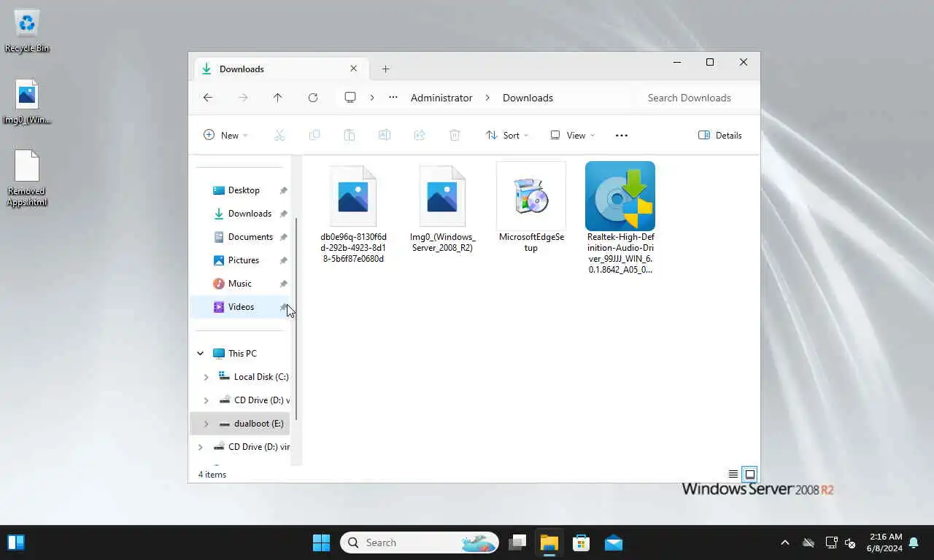Screen dimensions: 934x560
Task: Open Task View on taskbar
Action: tap(517, 542)
